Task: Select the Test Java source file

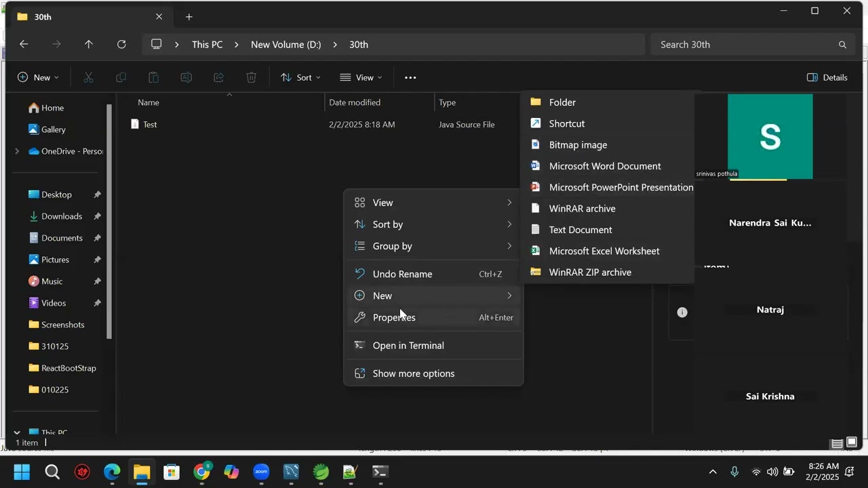Action: tap(150, 125)
